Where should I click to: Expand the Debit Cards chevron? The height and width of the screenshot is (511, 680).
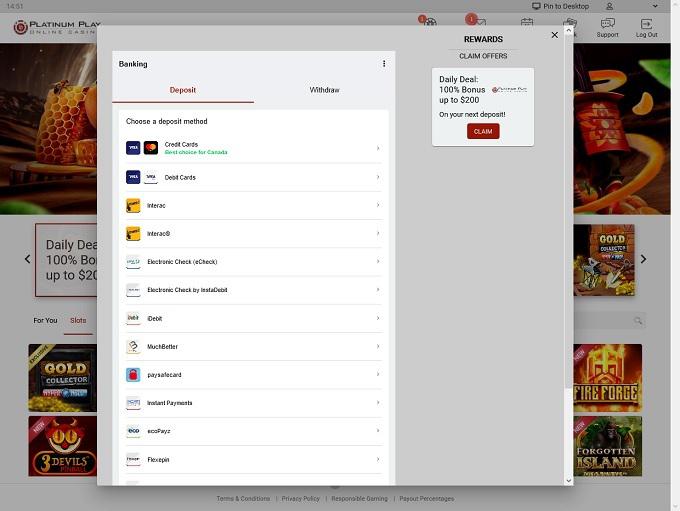coord(378,177)
